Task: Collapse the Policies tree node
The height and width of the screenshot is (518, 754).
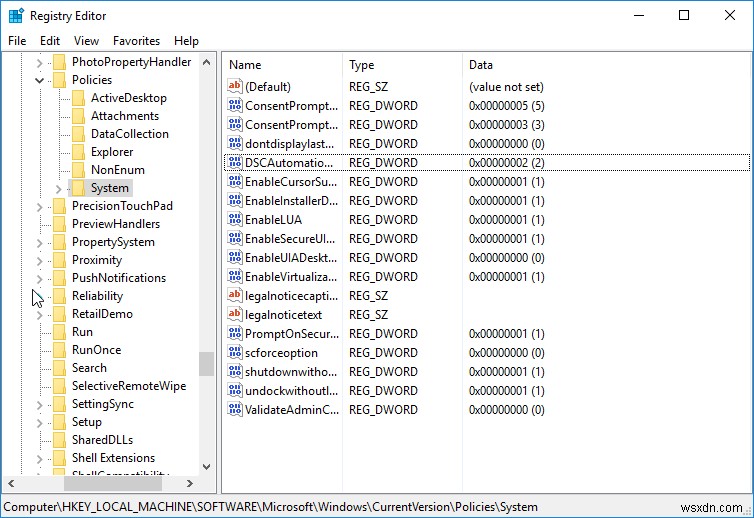Action: [x=39, y=80]
